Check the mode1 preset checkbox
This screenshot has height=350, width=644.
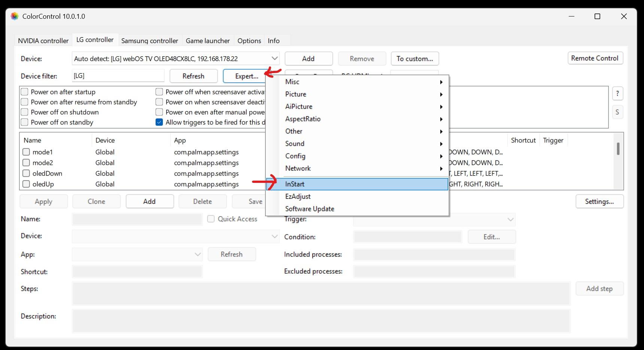(26, 152)
